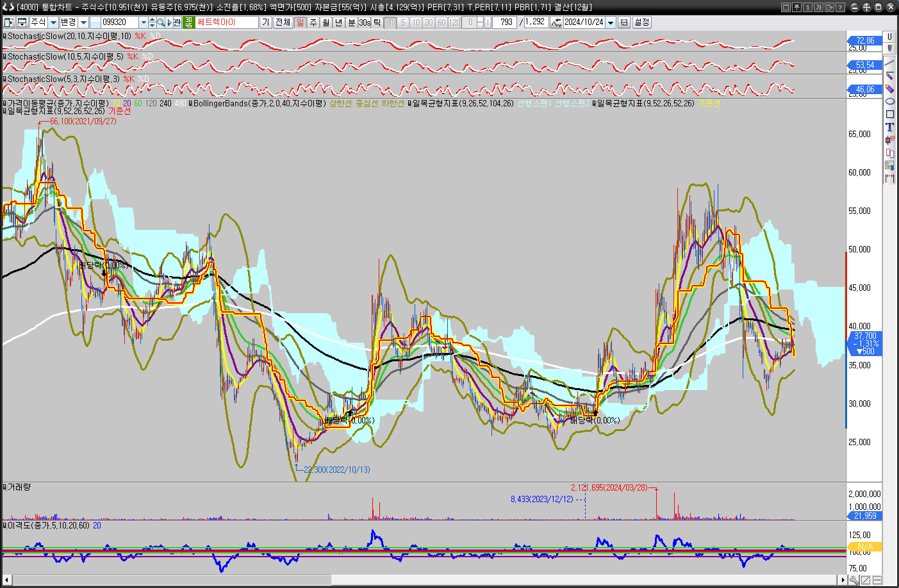Click the scrollbar left arrow
Viewport: 899px width, 588px height.
click(7, 580)
